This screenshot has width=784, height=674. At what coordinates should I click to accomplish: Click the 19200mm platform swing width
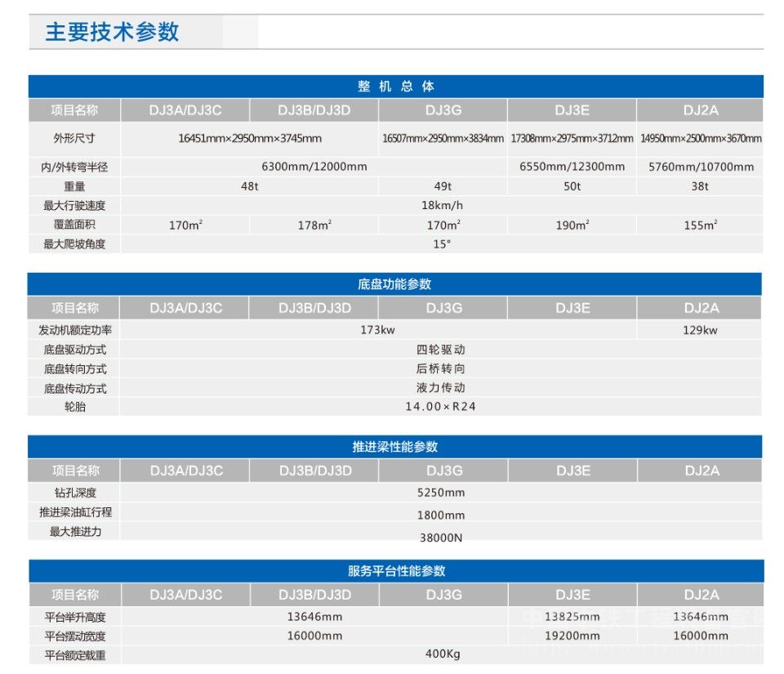[572, 636]
